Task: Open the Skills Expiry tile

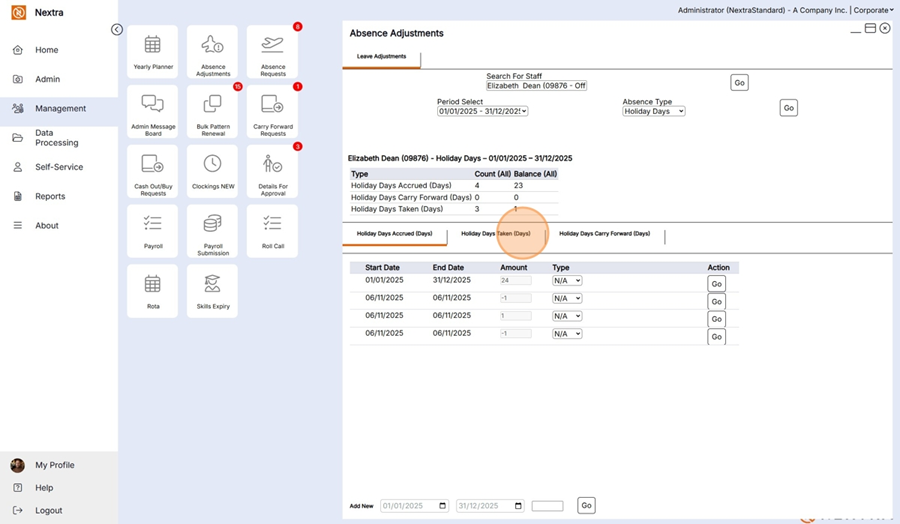Action: coord(212,290)
